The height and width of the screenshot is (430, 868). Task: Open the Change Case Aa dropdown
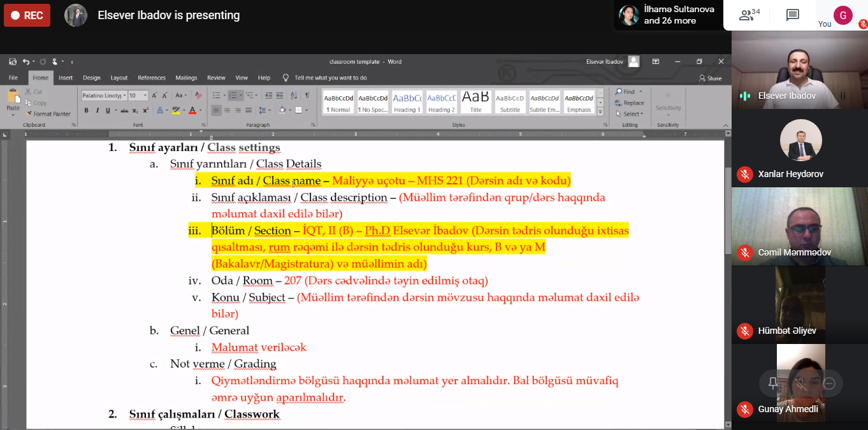coord(181,96)
